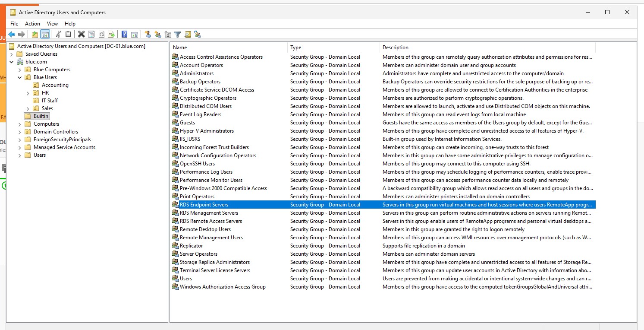Expand the Sales organizational unit
Image resolution: width=644 pixels, height=330 pixels.
coord(28,108)
